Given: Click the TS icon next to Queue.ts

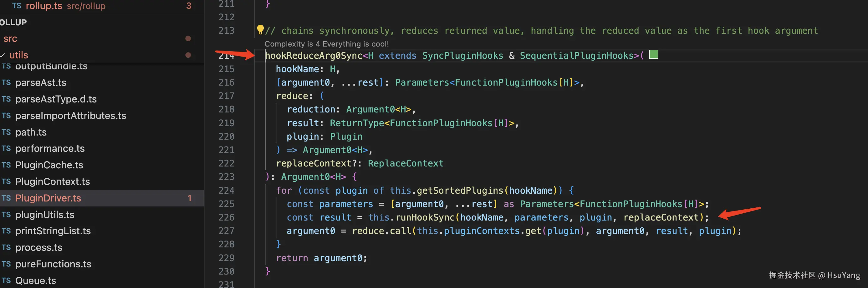Looking at the screenshot, I should point(6,280).
